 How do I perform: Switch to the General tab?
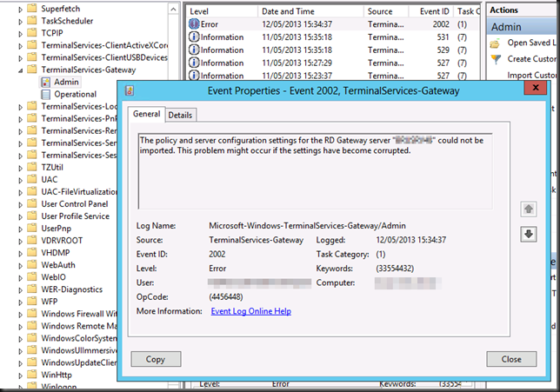click(146, 114)
